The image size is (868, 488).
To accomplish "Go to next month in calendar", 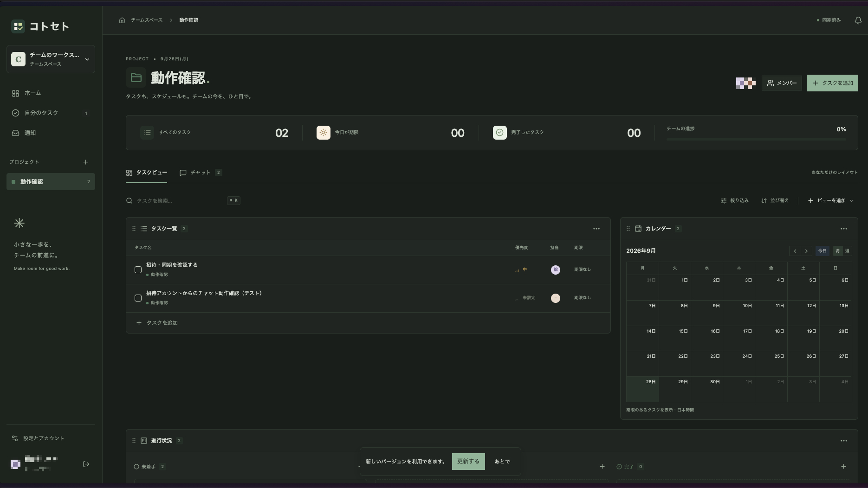I will (806, 251).
